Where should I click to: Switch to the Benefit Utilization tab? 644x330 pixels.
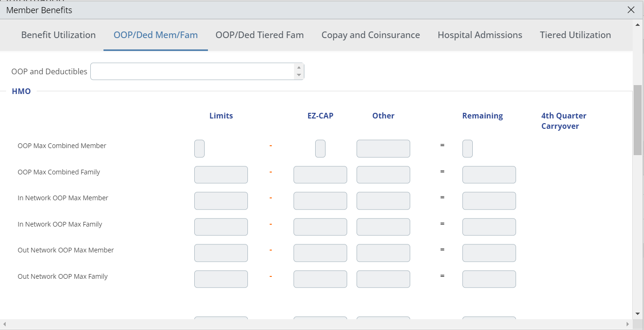click(58, 35)
